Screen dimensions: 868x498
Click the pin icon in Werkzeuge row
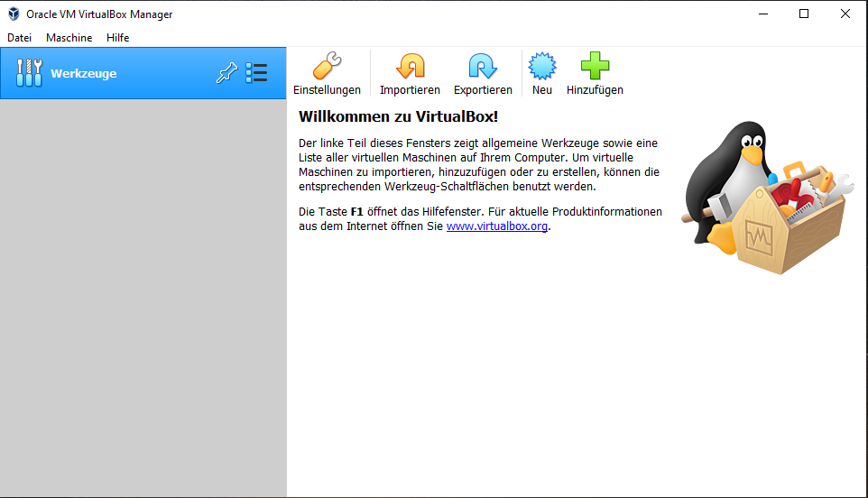[x=226, y=72]
